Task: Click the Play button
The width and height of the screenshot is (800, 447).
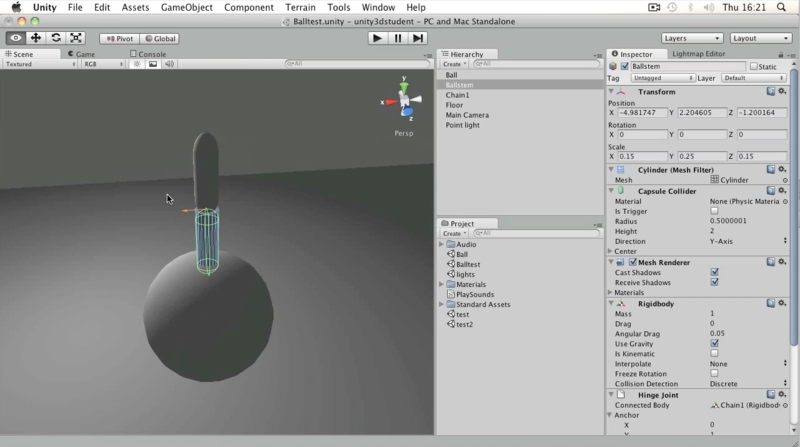Action: pyautogui.click(x=377, y=38)
